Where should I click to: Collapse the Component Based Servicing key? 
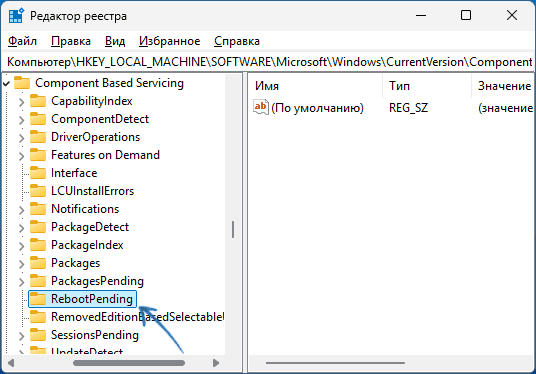click(x=6, y=83)
